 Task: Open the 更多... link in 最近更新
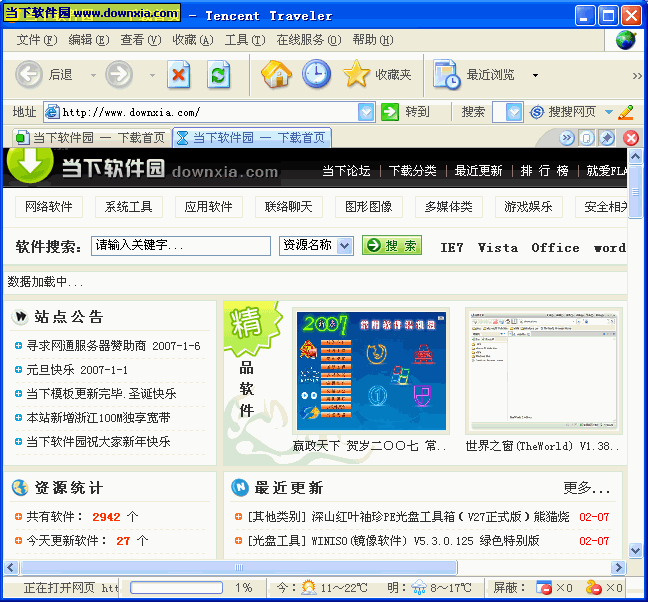point(586,488)
